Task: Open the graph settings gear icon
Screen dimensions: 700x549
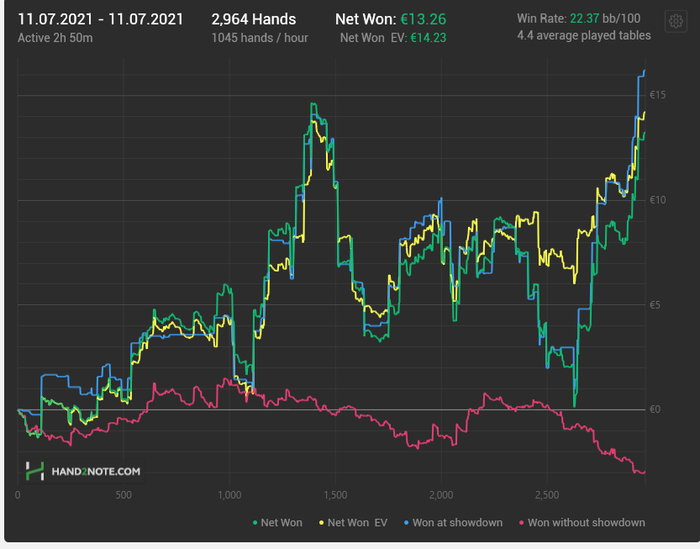Action: point(675,21)
